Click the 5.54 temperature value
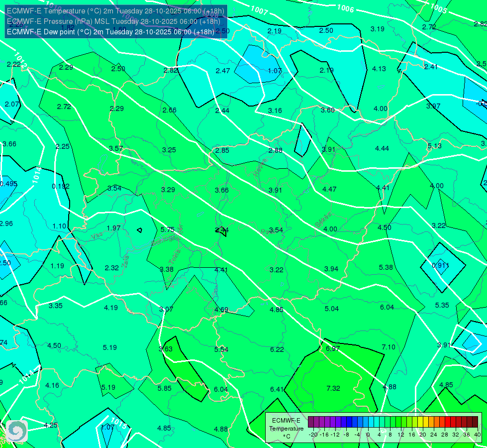This screenshot has width=487, height=448. click(x=221, y=349)
